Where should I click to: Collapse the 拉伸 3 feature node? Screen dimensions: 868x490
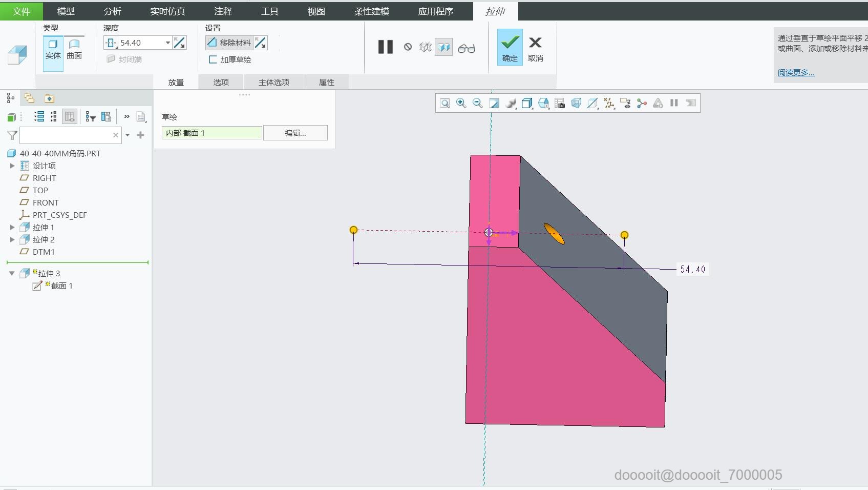(x=12, y=273)
